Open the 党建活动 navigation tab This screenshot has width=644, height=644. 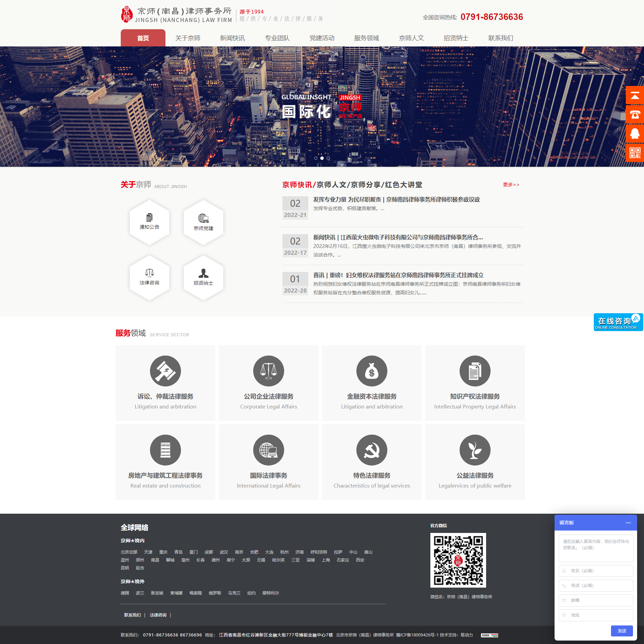[x=322, y=38]
